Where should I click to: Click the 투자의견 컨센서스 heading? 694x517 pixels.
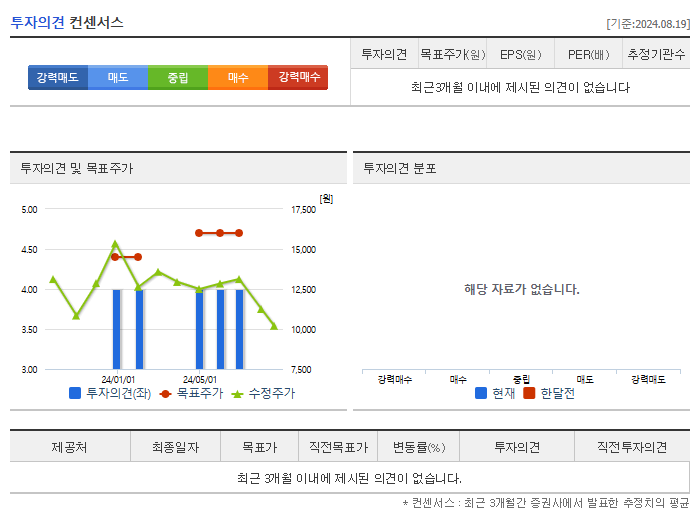click(x=67, y=22)
